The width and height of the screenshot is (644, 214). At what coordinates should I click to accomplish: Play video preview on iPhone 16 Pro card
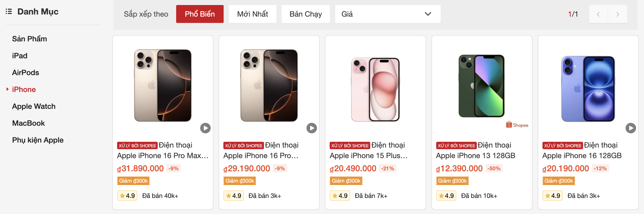[311, 128]
